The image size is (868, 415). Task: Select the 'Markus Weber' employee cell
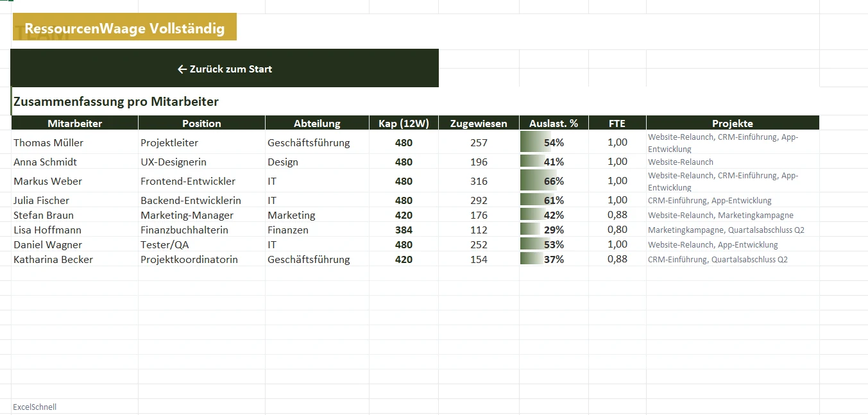point(75,181)
